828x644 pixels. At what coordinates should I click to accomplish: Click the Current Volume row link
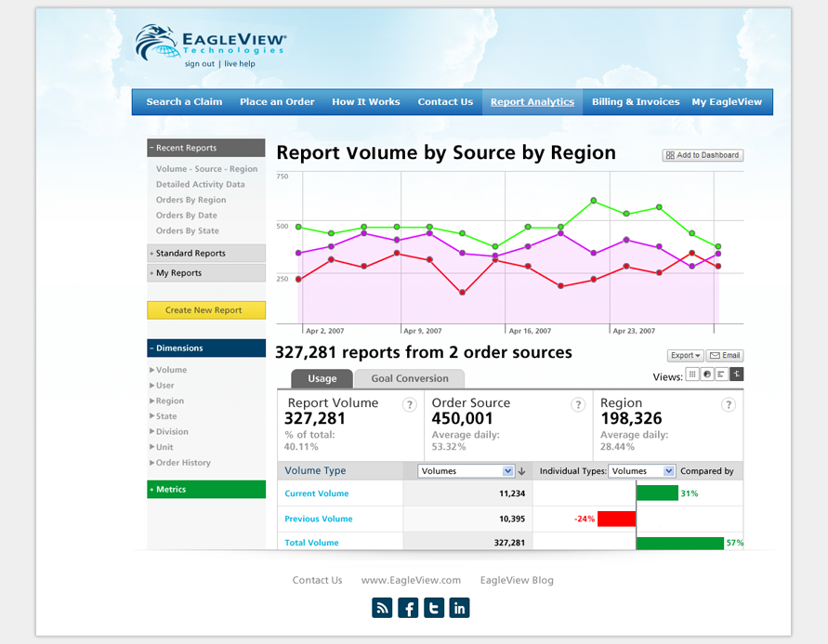tap(316, 493)
